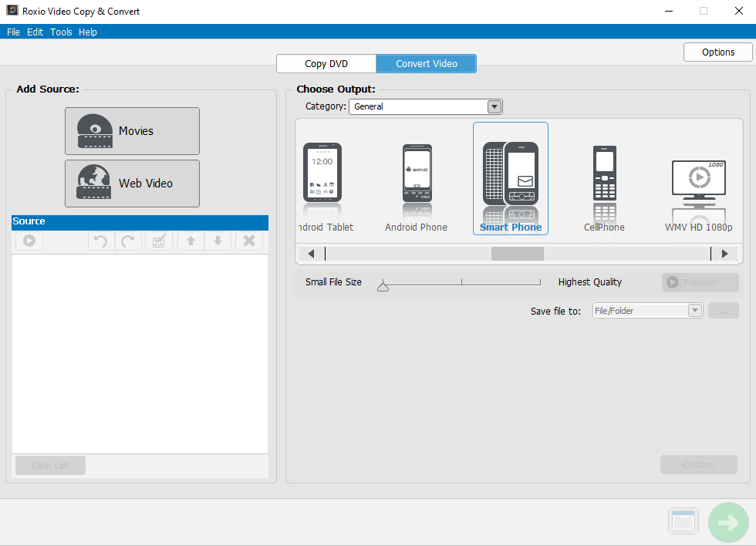Click the edit video icon in Source toolbar
756x546 pixels.
point(159,241)
